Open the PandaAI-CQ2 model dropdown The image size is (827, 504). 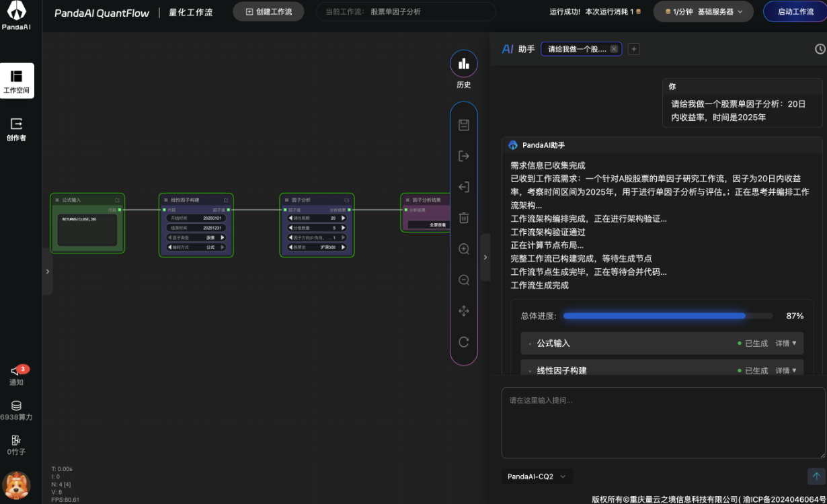[537, 476]
